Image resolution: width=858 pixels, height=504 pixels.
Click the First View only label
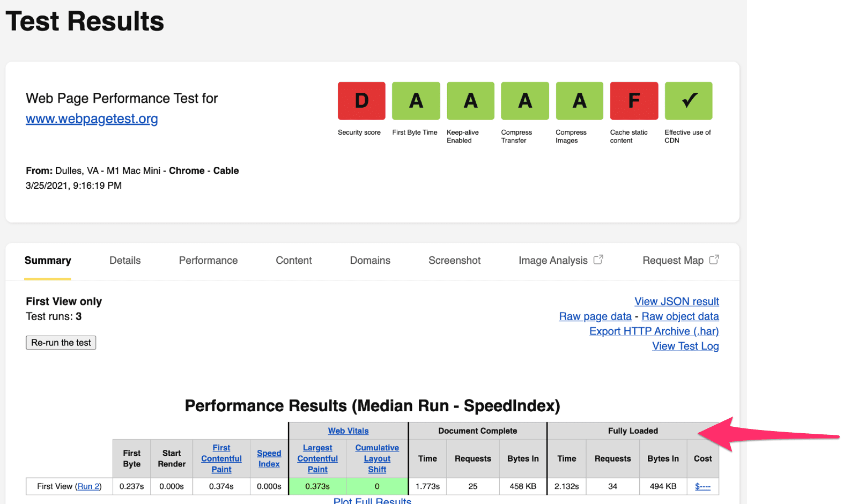[64, 301]
